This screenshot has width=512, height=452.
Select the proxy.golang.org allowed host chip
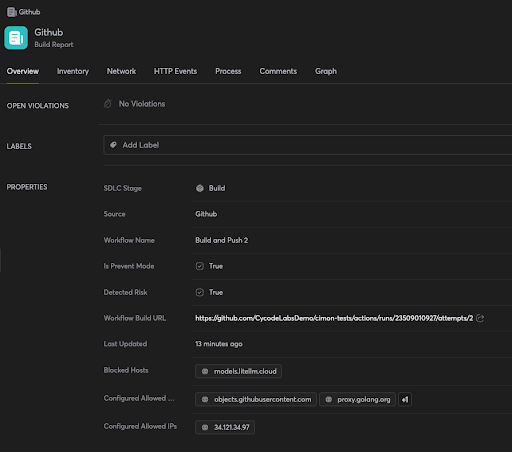pyautogui.click(x=357, y=399)
